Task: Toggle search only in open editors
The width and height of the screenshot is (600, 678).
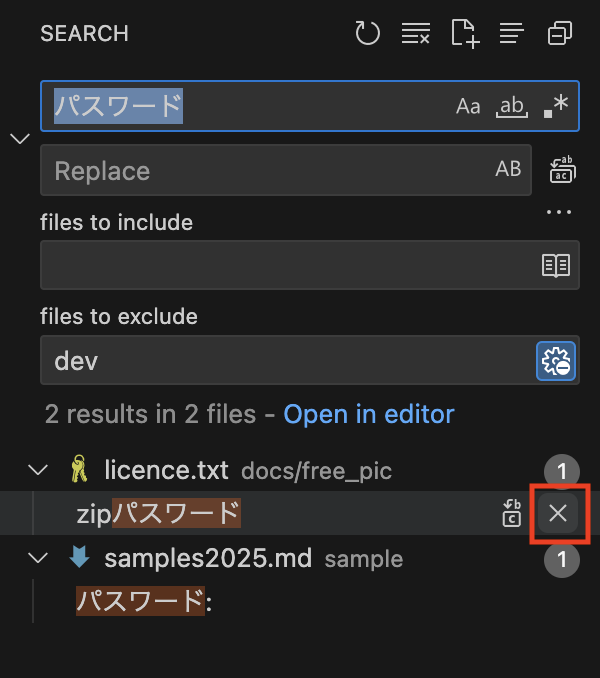Action: pyautogui.click(x=556, y=265)
